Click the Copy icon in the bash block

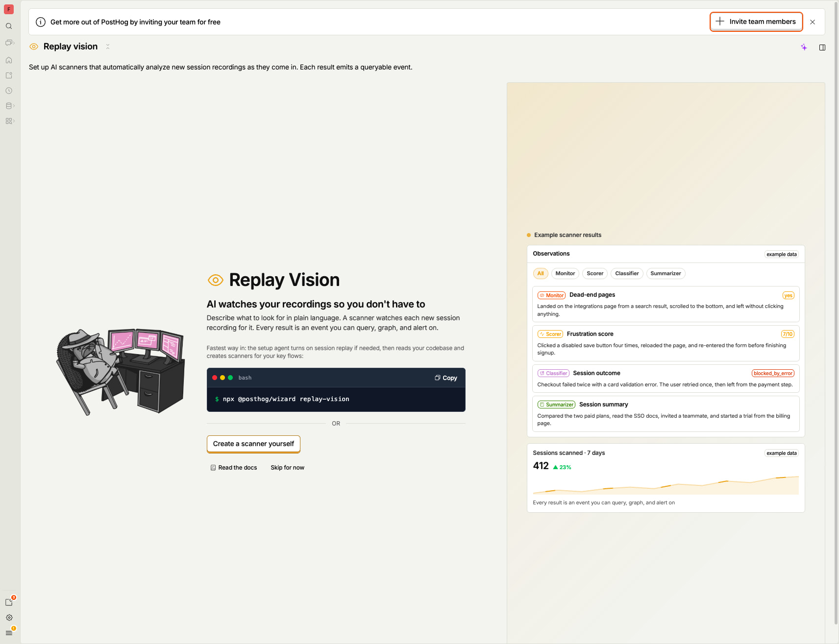click(437, 378)
